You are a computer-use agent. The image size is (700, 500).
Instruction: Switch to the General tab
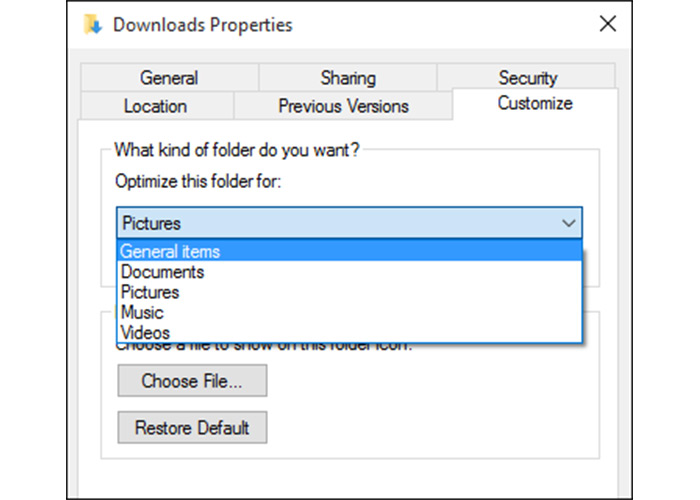[x=169, y=78]
